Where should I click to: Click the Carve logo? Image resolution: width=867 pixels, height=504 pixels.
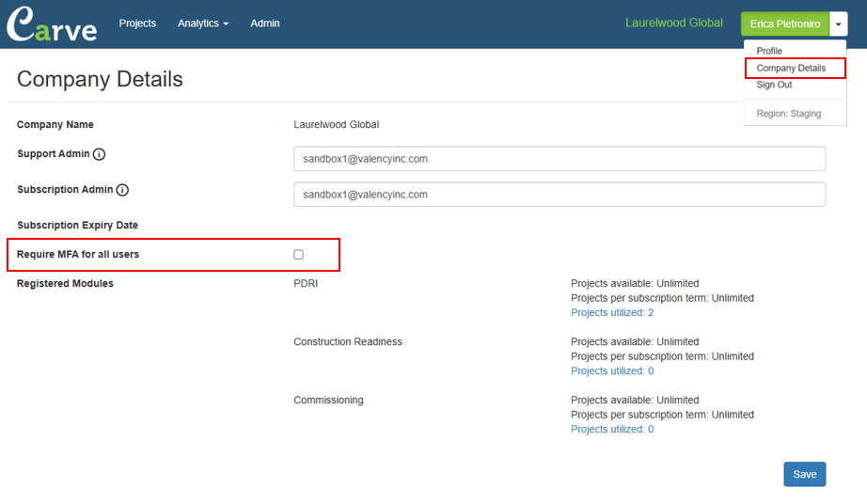pos(52,24)
